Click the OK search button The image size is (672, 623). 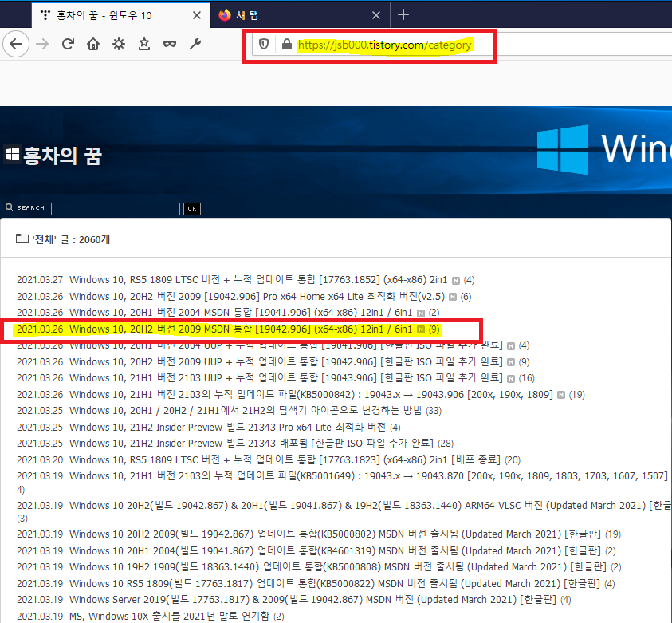tap(192, 209)
